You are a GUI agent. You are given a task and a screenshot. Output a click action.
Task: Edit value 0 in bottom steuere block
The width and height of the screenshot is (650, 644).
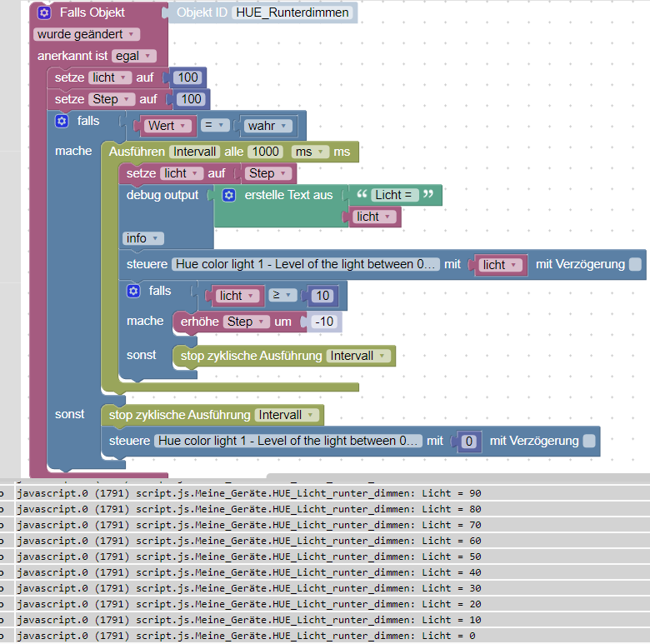(469, 442)
